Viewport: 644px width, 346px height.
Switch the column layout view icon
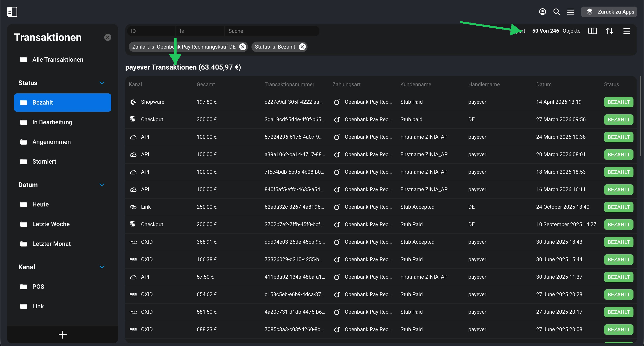(x=592, y=31)
